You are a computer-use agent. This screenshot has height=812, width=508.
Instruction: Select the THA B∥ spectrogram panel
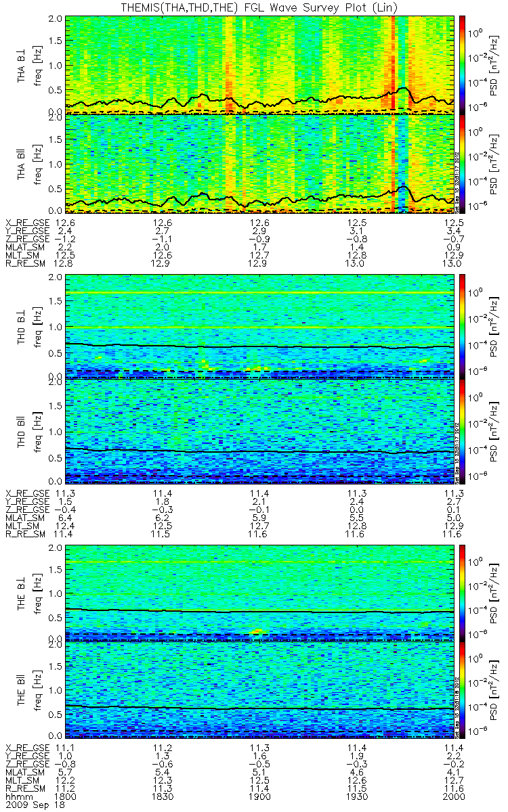[259, 163]
